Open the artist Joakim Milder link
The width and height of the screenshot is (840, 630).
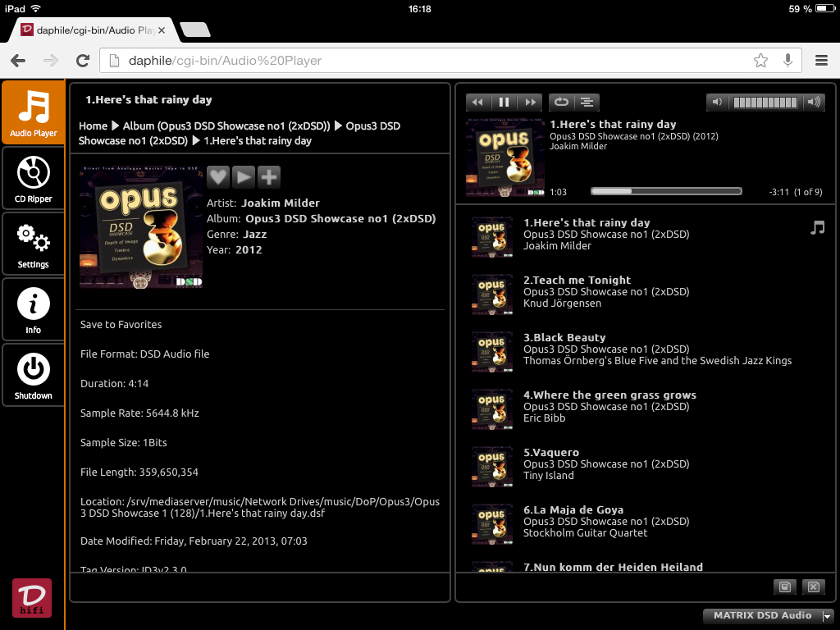point(281,203)
